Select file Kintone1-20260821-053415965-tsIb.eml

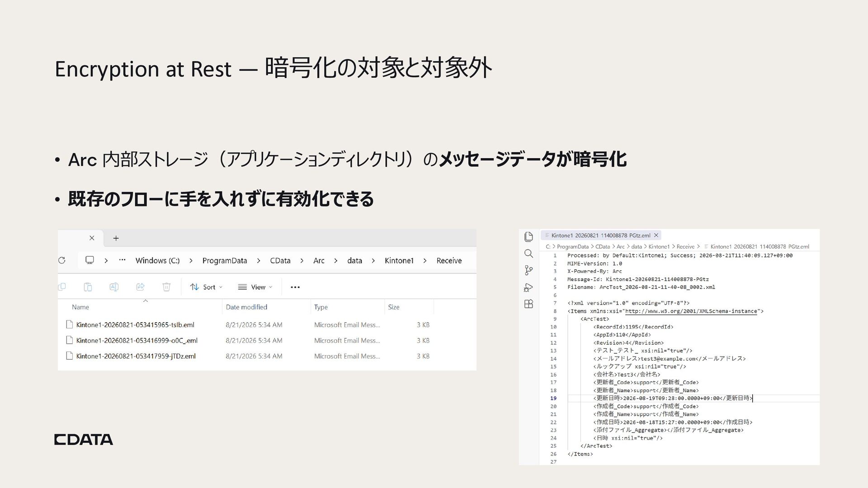point(135,325)
